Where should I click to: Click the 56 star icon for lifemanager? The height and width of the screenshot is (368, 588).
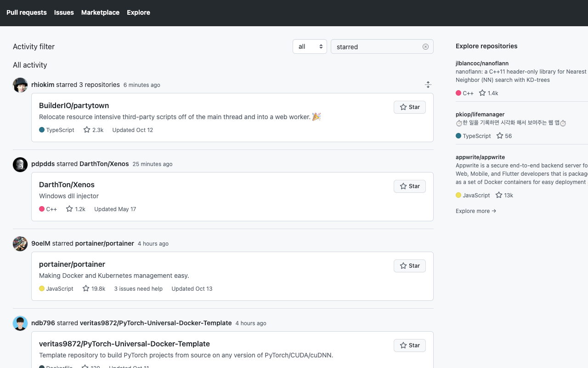click(x=500, y=136)
